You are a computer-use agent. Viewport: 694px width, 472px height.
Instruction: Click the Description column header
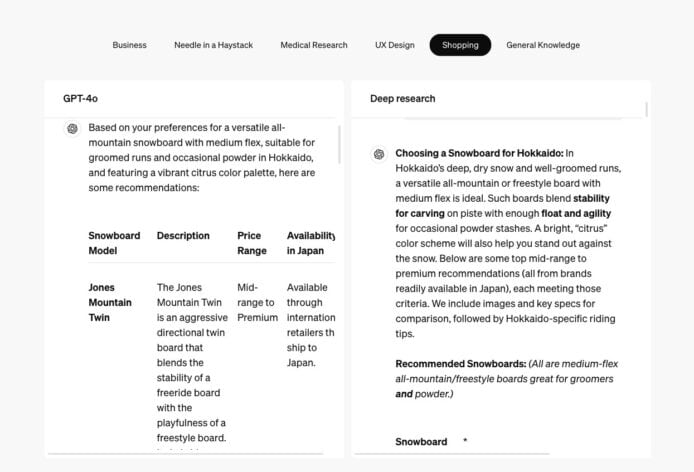tap(183, 236)
